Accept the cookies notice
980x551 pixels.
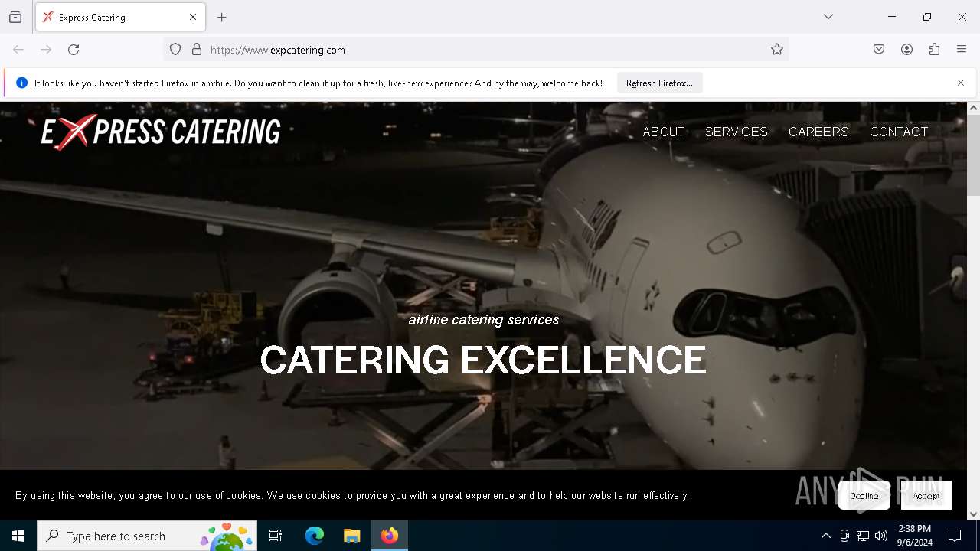(x=926, y=496)
